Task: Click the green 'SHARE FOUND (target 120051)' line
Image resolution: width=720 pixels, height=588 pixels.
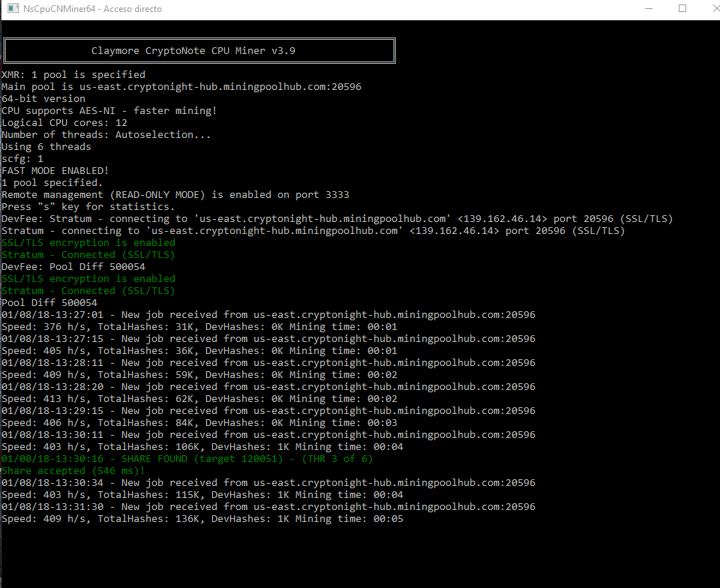Action: pos(187,459)
